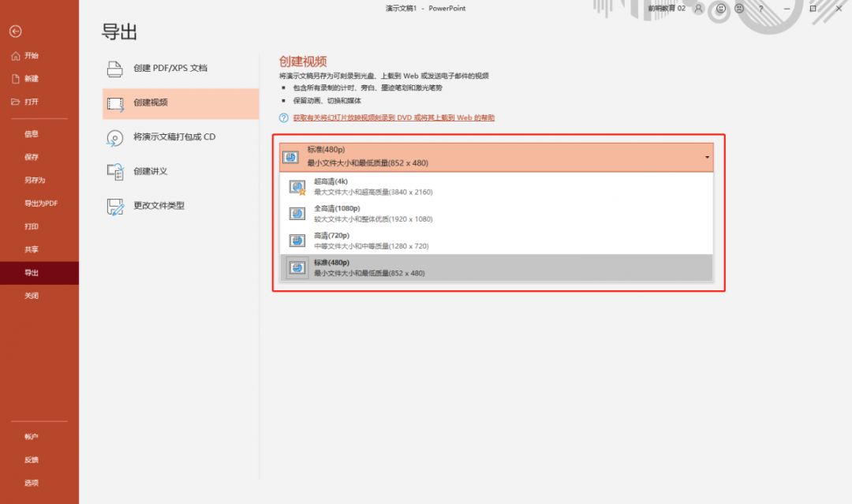
Task: Click the 720p option's slide icon
Action: (297, 241)
